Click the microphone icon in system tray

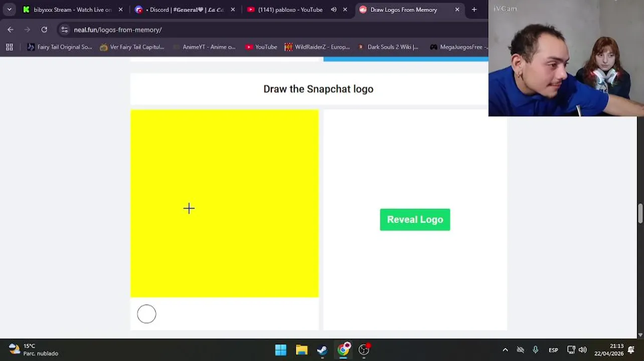535,350
